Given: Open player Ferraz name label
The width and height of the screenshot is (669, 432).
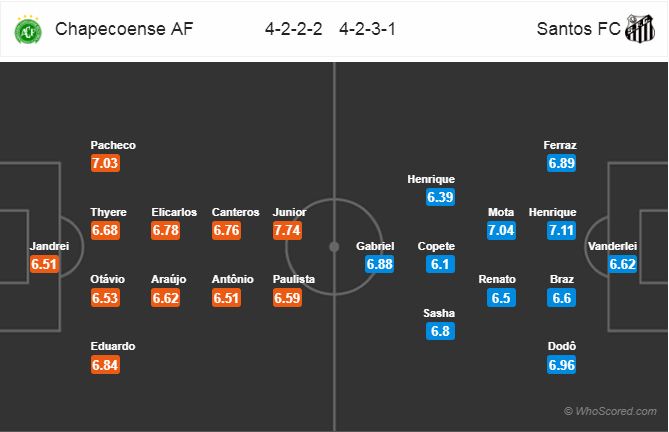Looking at the screenshot, I should coord(560,145).
